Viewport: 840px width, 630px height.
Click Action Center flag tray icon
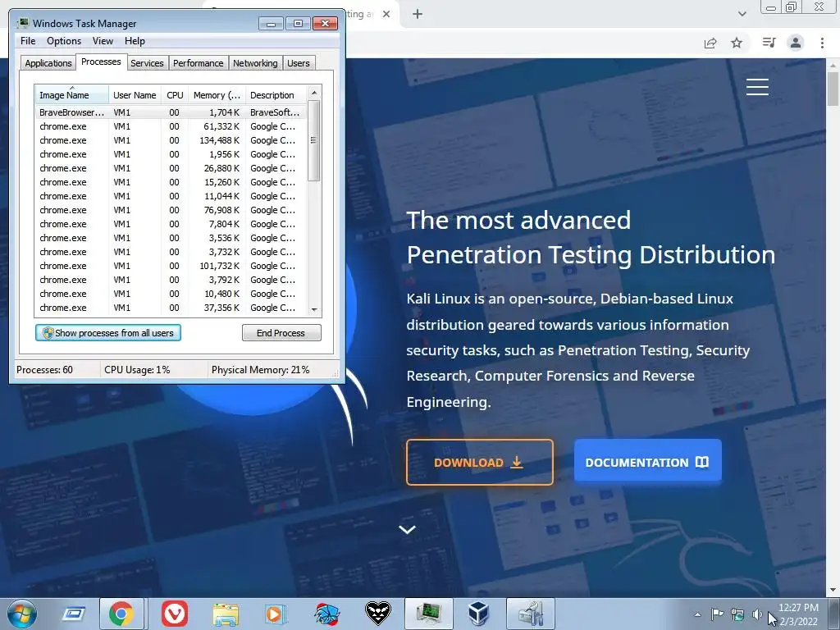coord(717,614)
